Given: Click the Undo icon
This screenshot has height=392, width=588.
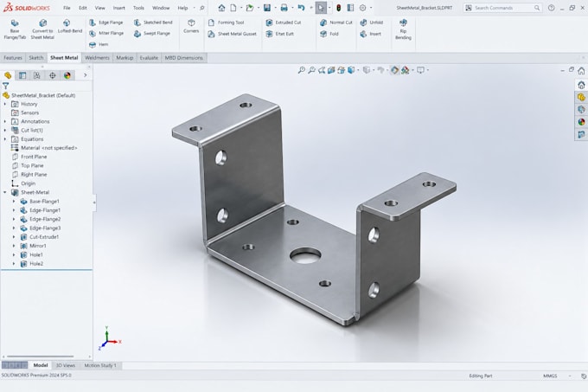Looking at the screenshot, I should click(x=301, y=8).
